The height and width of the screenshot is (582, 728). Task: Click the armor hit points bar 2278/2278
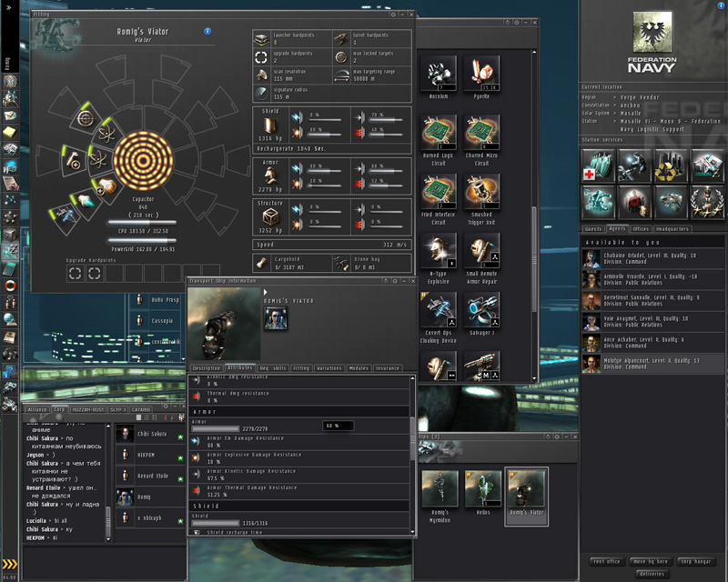point(216,429)
